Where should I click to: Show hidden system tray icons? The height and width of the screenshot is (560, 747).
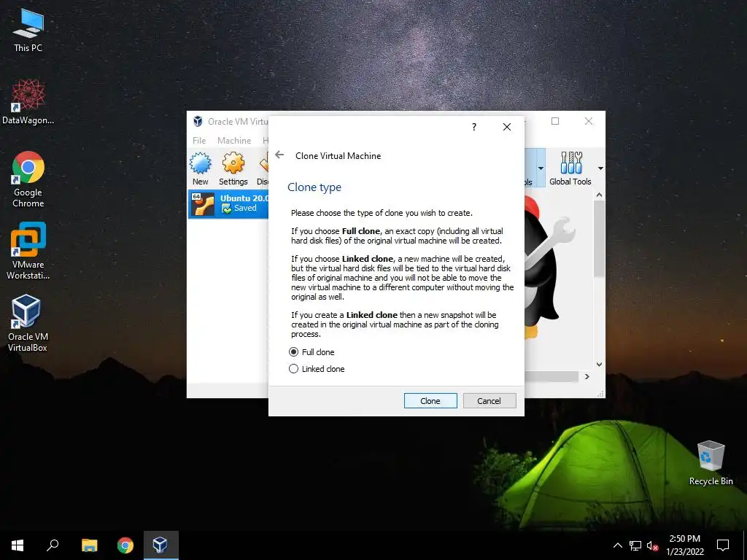[617, 545]
